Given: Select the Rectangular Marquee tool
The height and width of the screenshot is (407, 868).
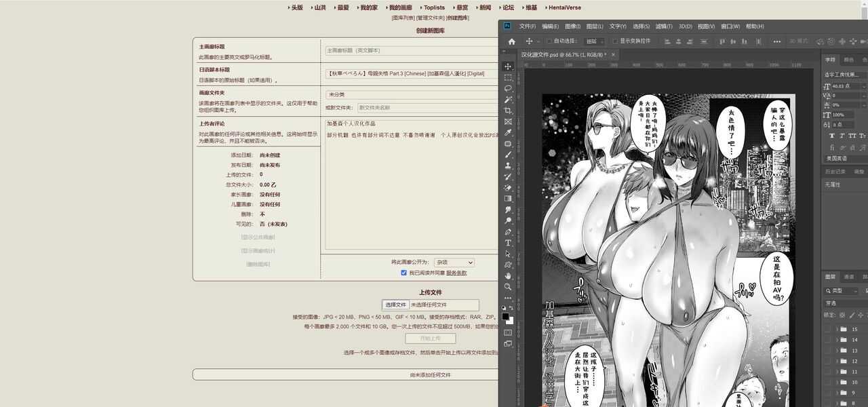Looking at the screenshot, I should [508, 77].
